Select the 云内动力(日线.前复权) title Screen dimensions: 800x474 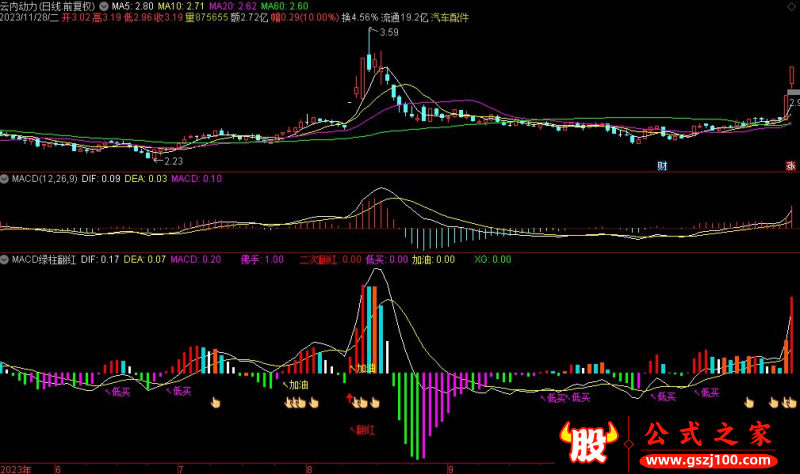(48, 6)
